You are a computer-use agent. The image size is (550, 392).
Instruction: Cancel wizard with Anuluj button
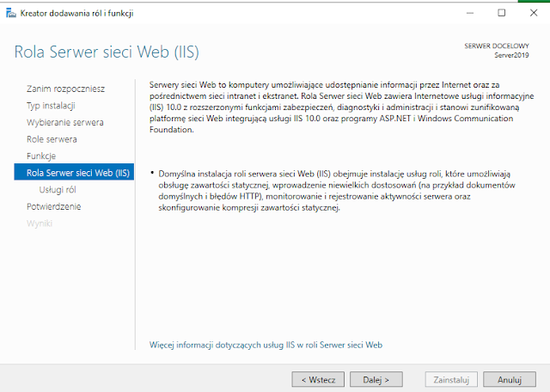coord(510,380)
